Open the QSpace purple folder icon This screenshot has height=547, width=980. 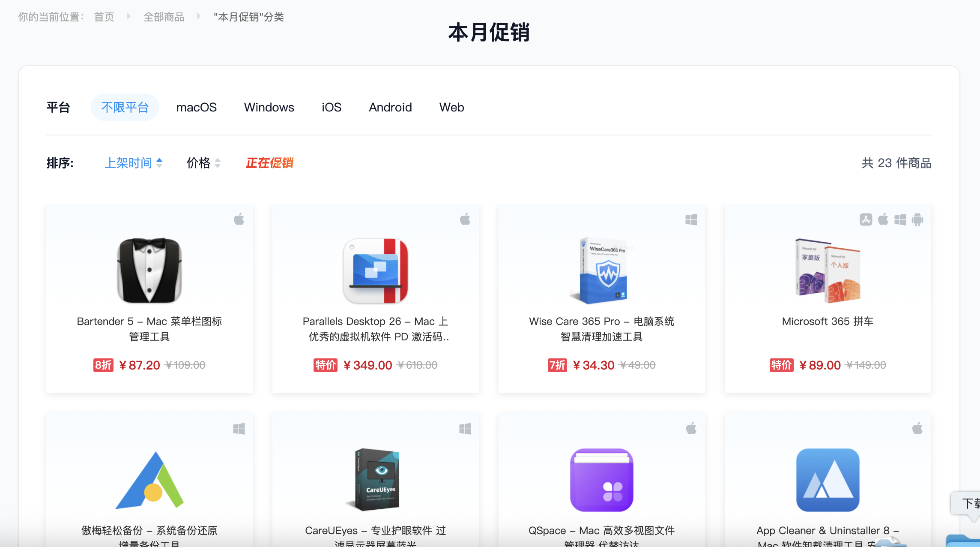(601, 480)
